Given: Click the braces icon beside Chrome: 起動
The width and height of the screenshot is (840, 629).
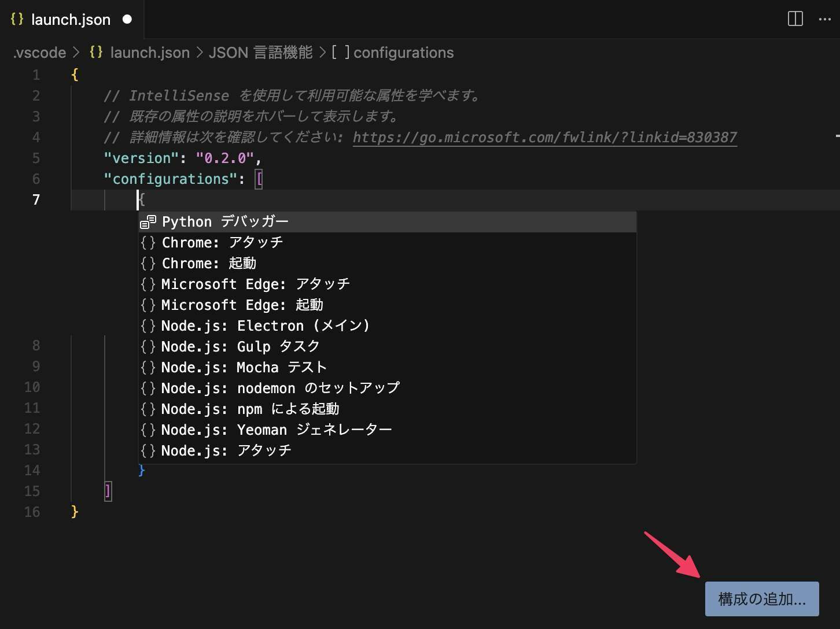Looking at the screenshot, I should pyautogui.click(x=148, y=264).
